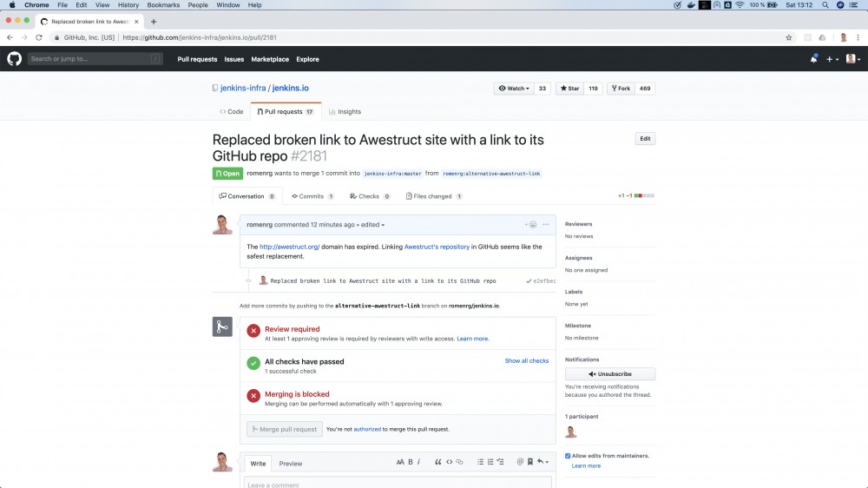Viewport: 868px width, 488px height.
Task: Switch to the Files changed tab
Action: [x=434, y=196]
